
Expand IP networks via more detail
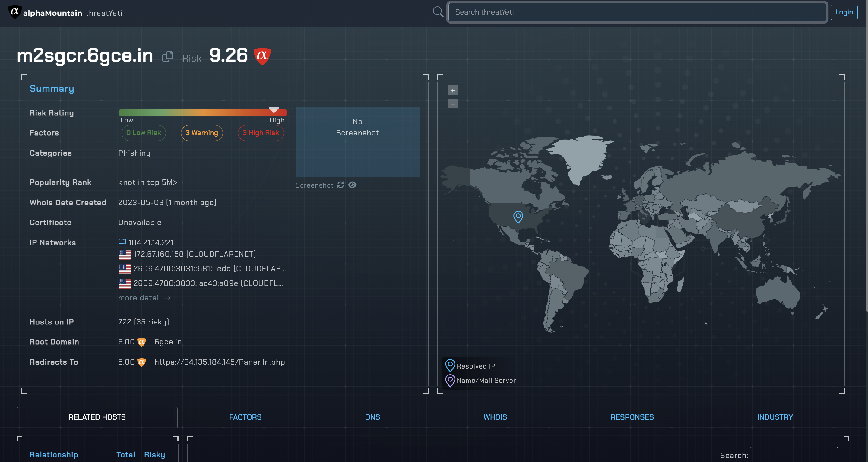(144, 298)
